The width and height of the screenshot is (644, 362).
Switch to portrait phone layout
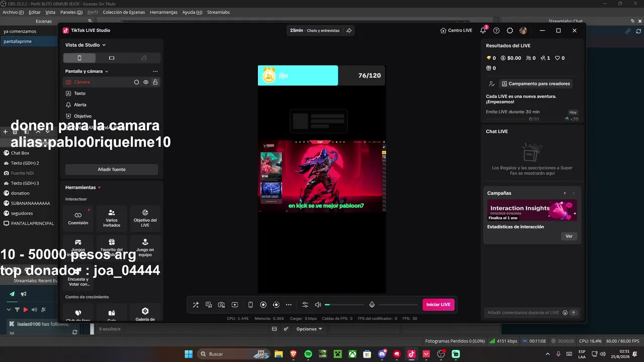[x=79, y=58]
